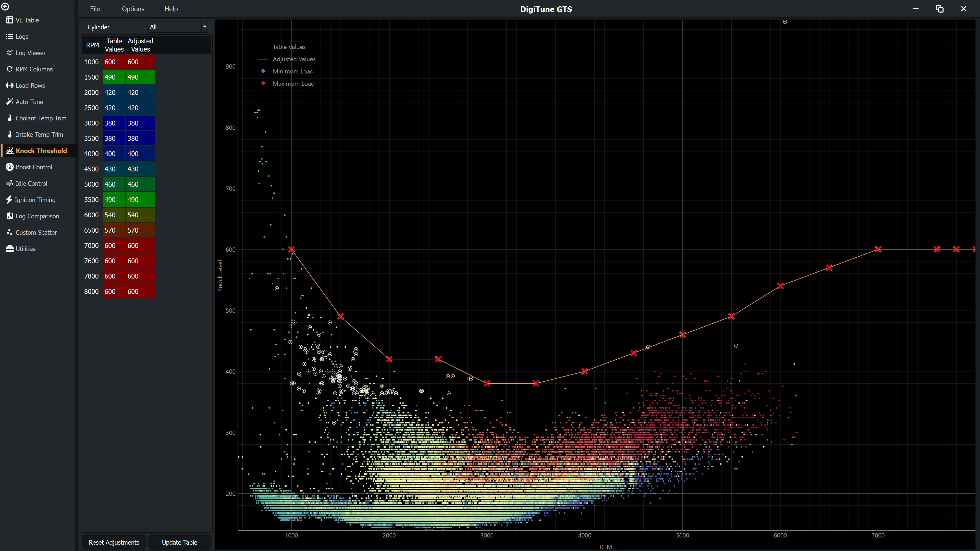Image resolution: width=980 pixels, height=551 pixels.
Task: Click table value 400 for 4000 RPM
Action: pos(114,154)
